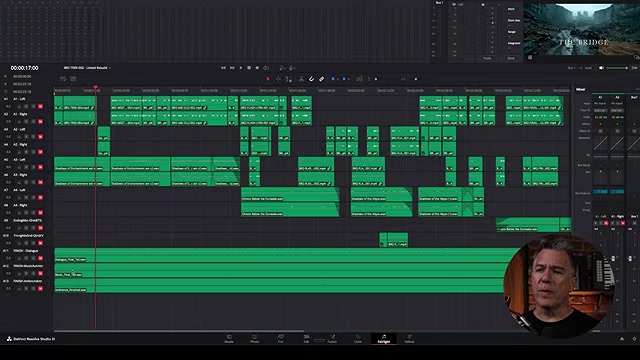Mute the FINISH - Dialogue track A11
The image size is (640, 360).
point(40,258)
